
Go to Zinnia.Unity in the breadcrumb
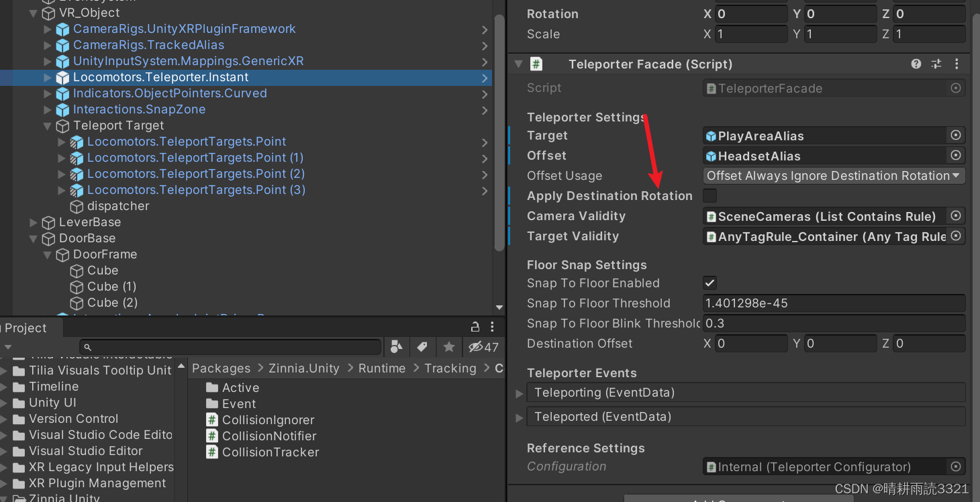point(304,368)
